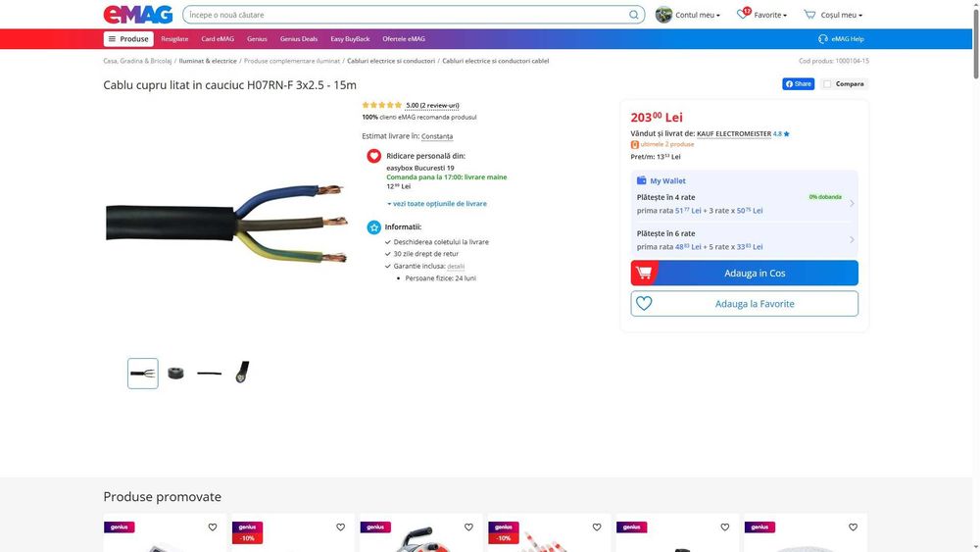This screenshot has width=980, height=552.
Task: Click the search magnifier icon
Action: click(634, 15)
